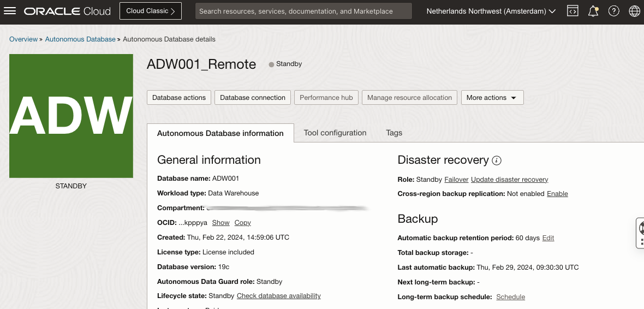Open the language globe icon
644x309 pixels.
pyautogui.click(x=635, y=11)
